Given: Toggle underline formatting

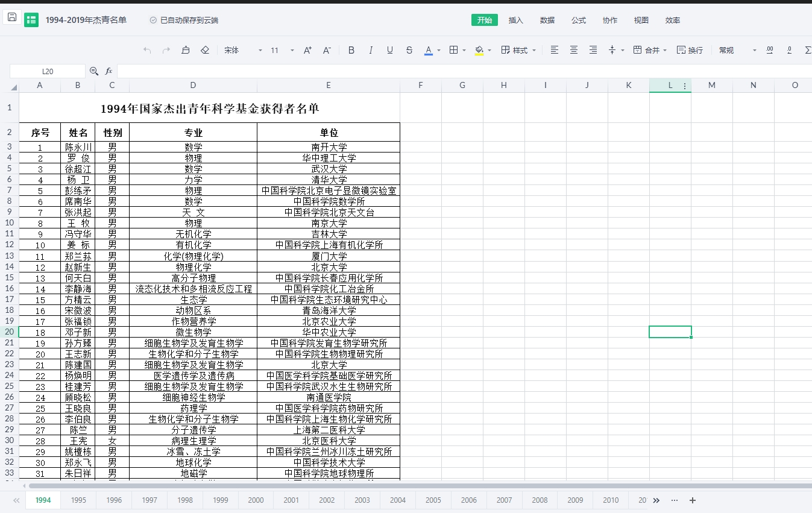Looking at the screenshot, I should [390, 50].
